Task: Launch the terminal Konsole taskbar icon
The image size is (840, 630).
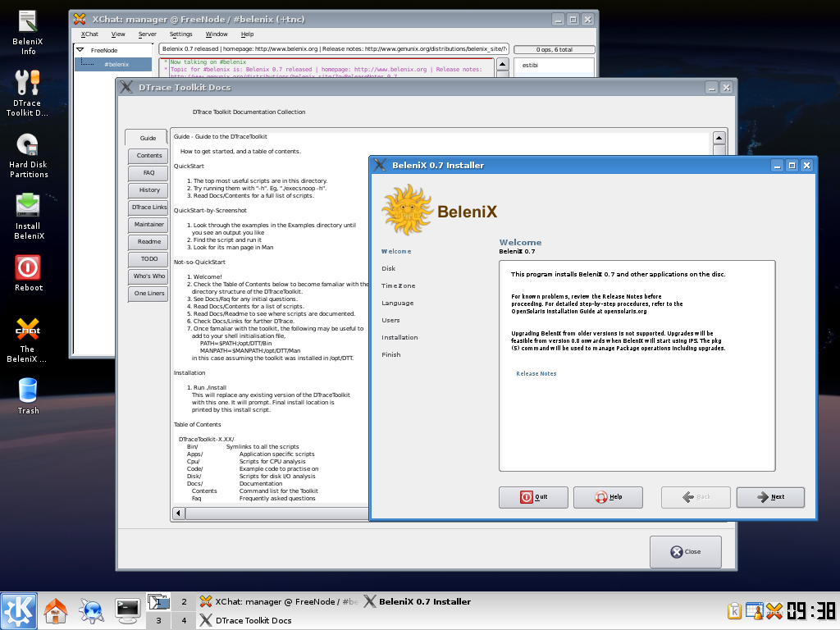Action: (x=127, y=611)
